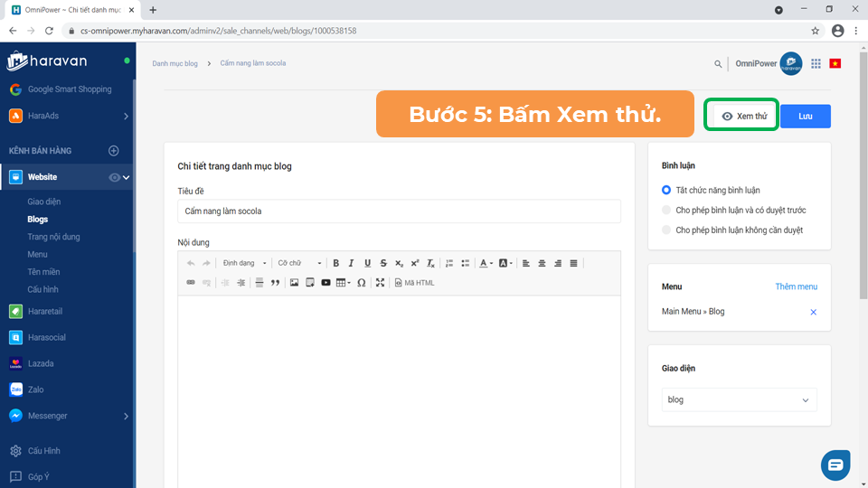The height and width of the screenshot is (488, 868).
Task: Toggle bold formatting in editor toolbar
Action: [335, 263]
